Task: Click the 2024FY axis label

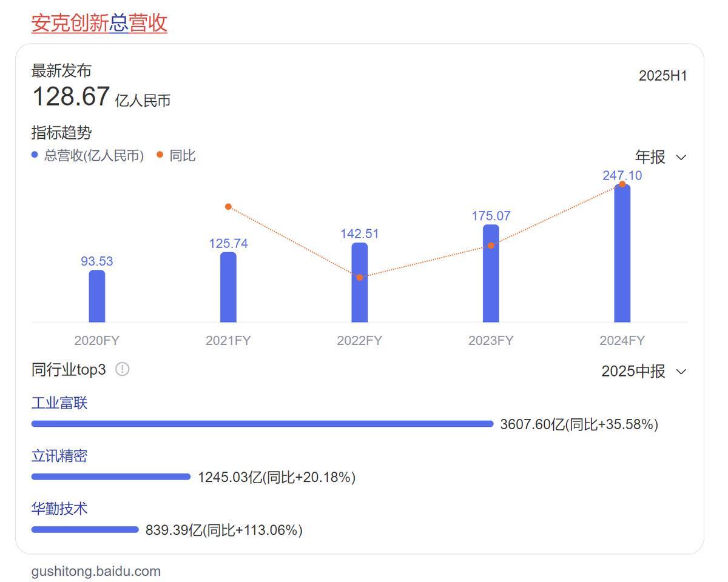Action: click(622, 341)
